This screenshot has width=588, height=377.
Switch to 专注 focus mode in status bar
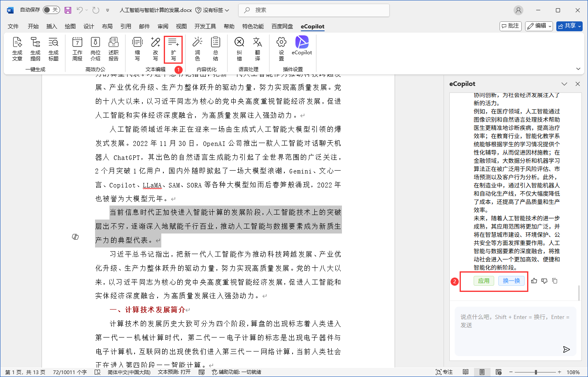pos(444,372)
